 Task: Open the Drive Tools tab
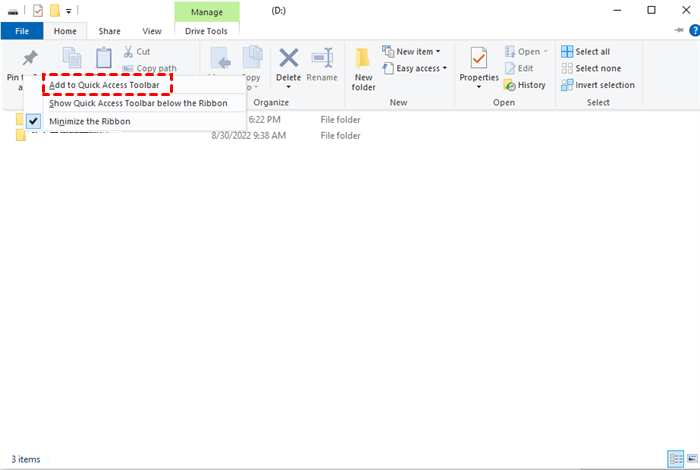coord(206,31)
